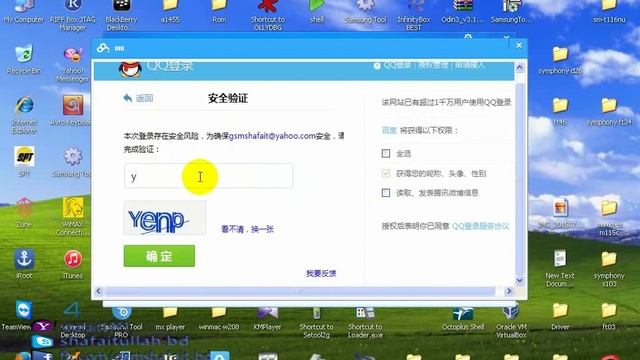The image size is (640, 360).
Task: Launch the SPT desktop icon
Action: tap(24, 162)
